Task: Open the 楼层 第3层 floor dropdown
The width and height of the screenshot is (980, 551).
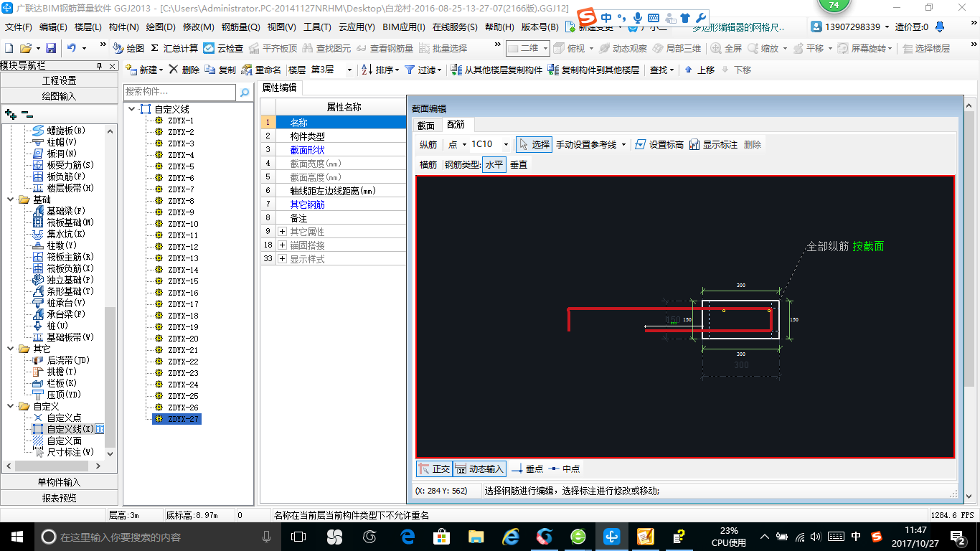Action: pos(349,70)
